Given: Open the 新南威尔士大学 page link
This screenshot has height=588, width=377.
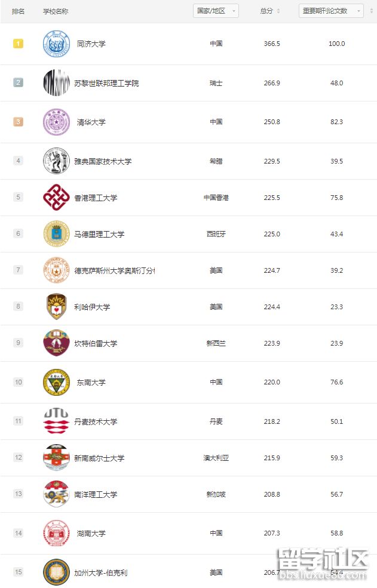Looking at the screenshot, I should pyautogui.click(x=99, y=458).
